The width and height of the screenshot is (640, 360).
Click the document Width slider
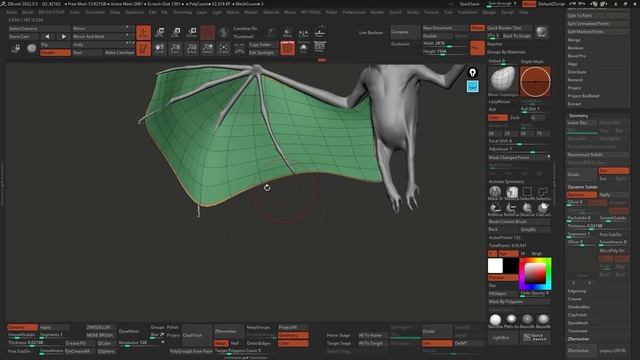pos(445,44)
